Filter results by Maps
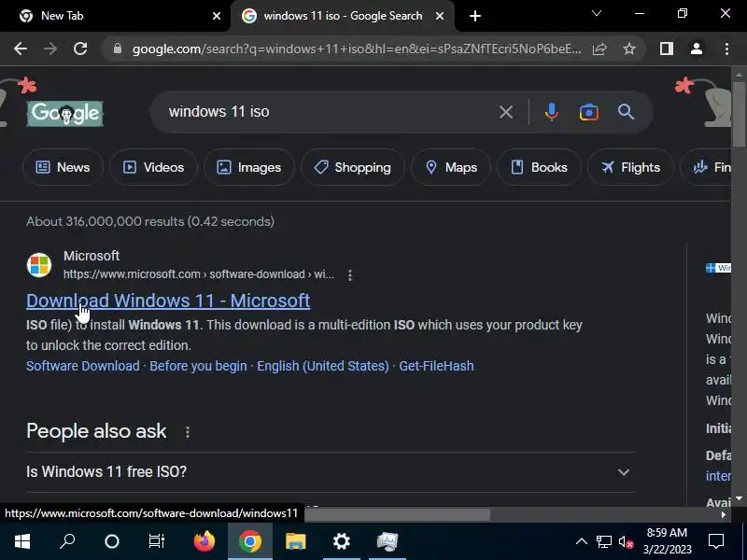Viewport: 747px width, 560px height. pos(451,167)
